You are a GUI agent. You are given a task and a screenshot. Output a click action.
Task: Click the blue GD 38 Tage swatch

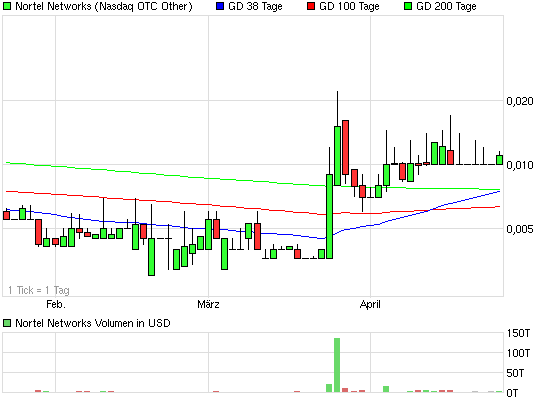click(220, 6)
